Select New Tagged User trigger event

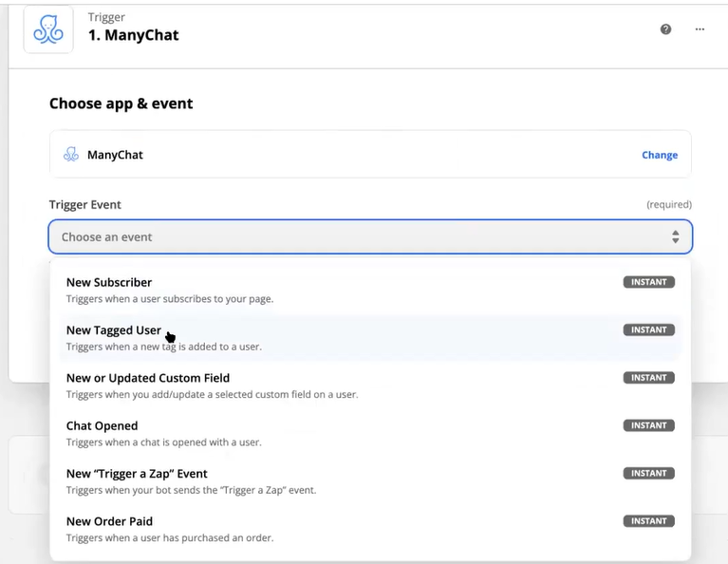(370, 338)
